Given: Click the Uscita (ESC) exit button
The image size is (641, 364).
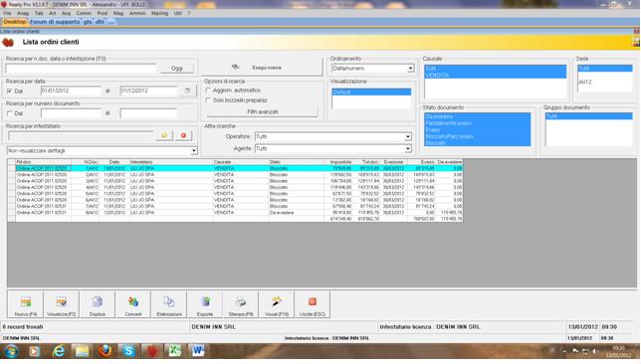Looking at the screenshot, I should coord(313,304).
